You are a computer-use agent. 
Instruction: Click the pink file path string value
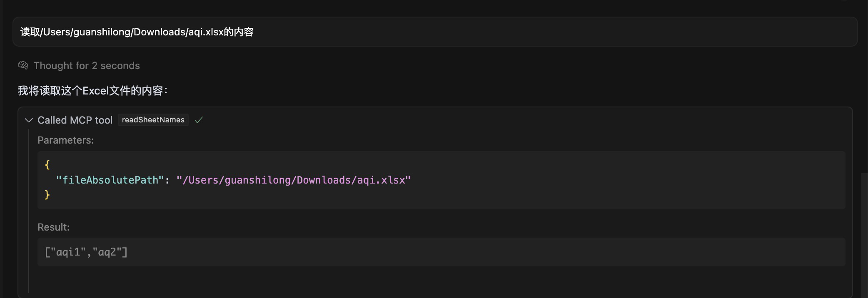click(x=294, y=180)
